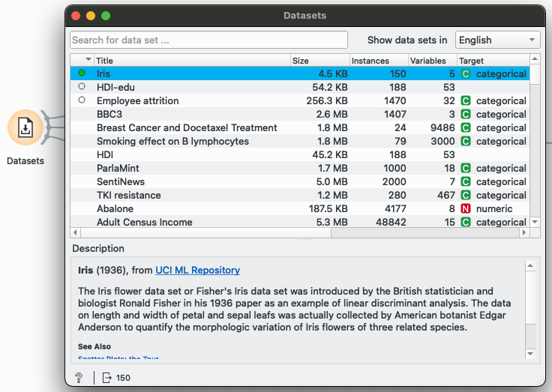Sort datasets by Instances column header
Viewport: 552px width, 392px height.
click(x=378, y=60)
